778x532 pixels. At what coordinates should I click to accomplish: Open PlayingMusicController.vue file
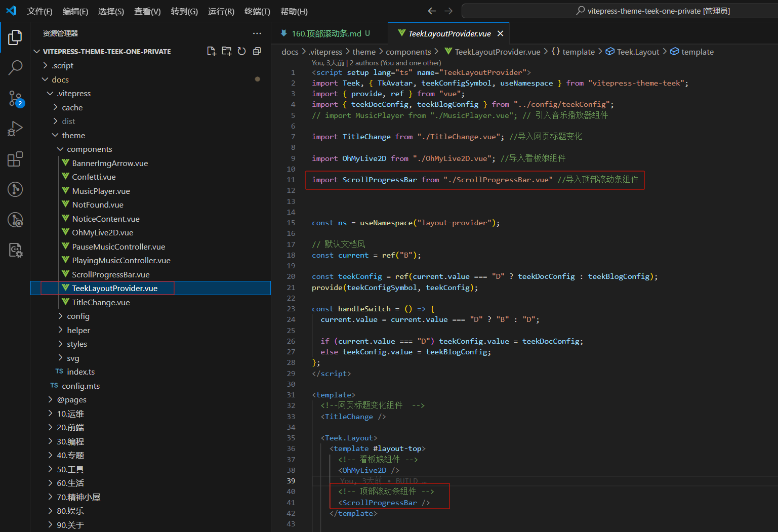(150, 260)
